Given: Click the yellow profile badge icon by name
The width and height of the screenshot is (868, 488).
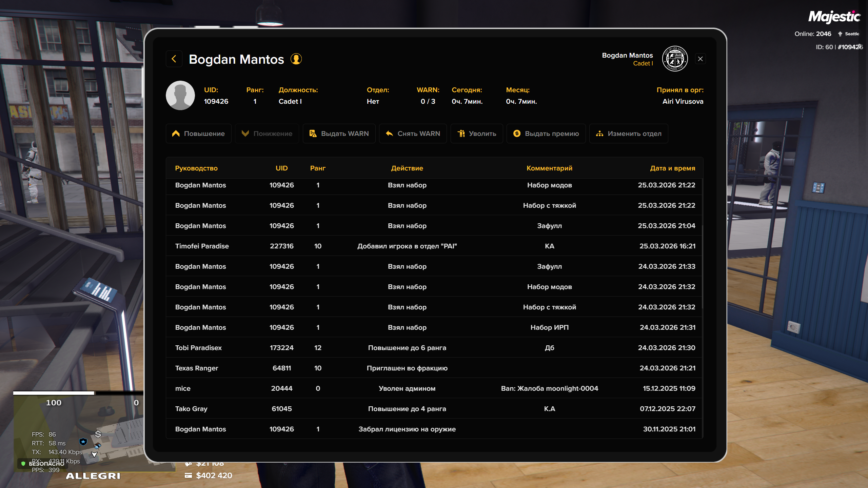Looking at the screenshot, I should point(296,59).
